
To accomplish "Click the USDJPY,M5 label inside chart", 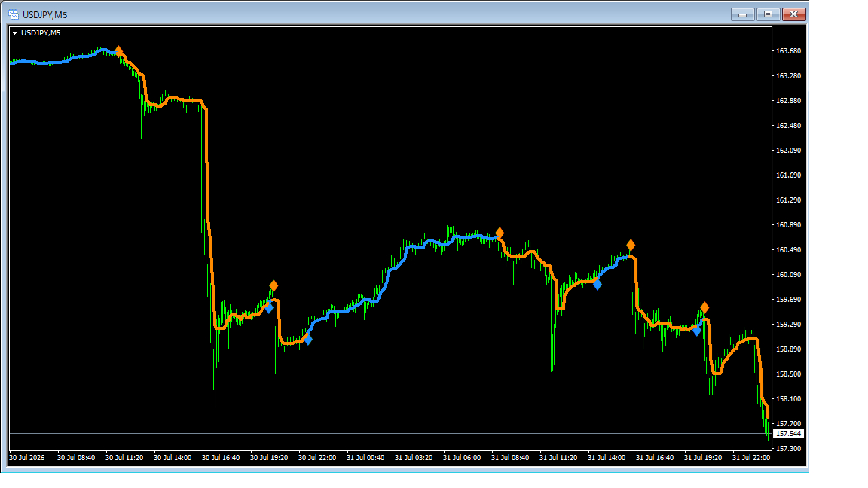I will pos(41,33).
